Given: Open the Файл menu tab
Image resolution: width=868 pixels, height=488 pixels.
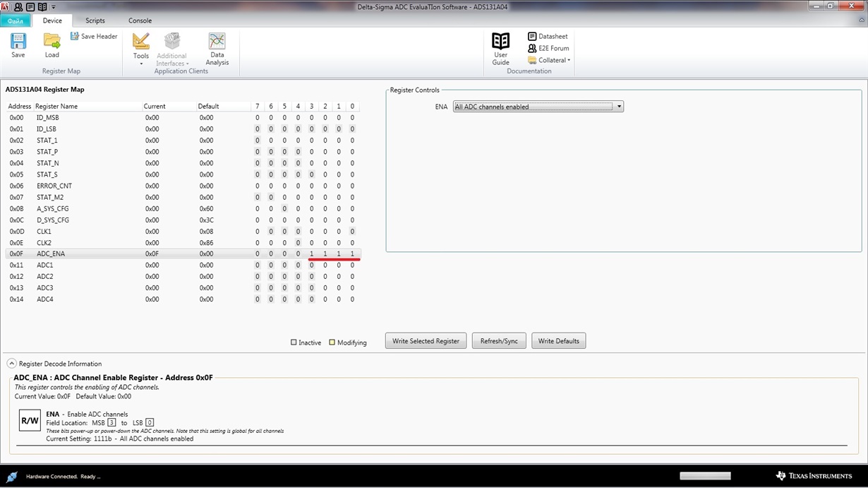Looking at the screenshot, I should (16, 20).
